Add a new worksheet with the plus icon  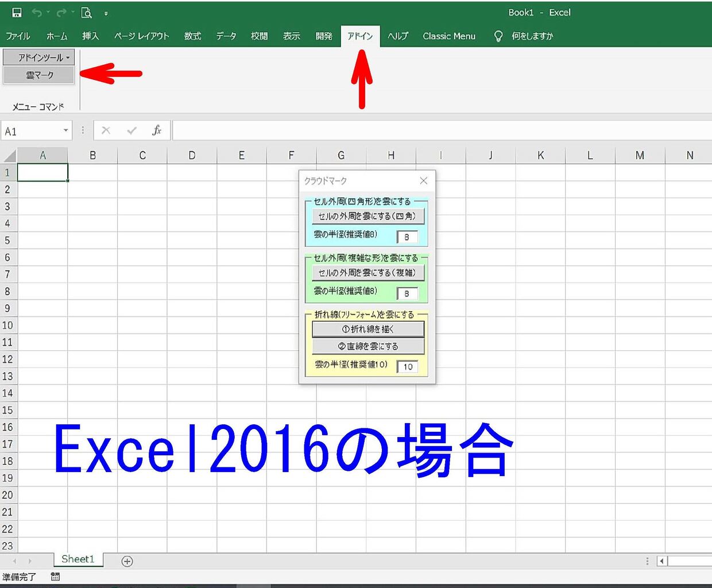127,561
